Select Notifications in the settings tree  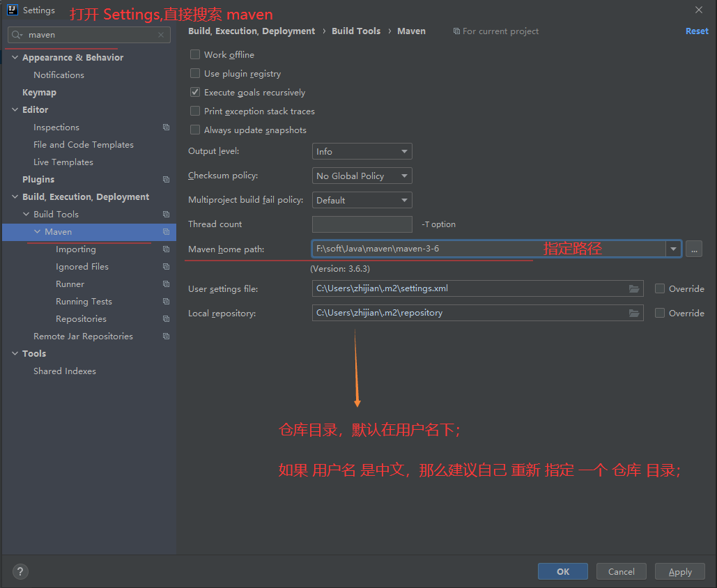coord(59,75)
